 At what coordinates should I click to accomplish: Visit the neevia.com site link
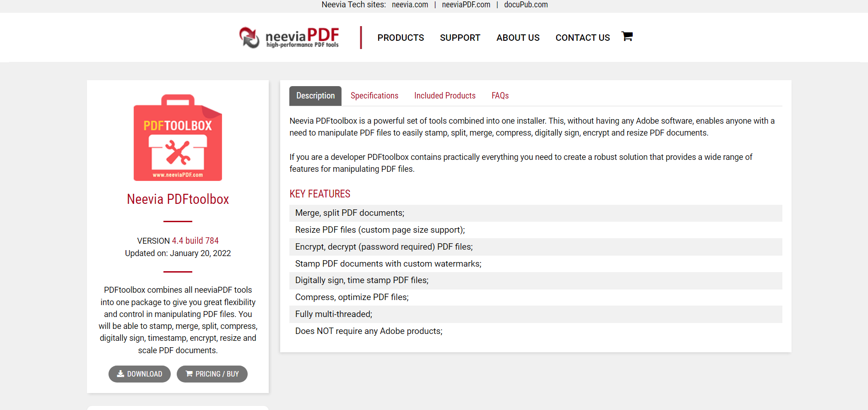pyautogui.click(x=410, y=5)
